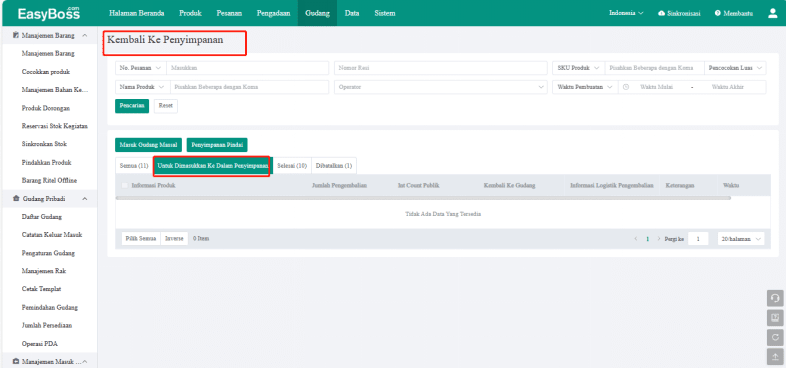Toggle the select-all checkbox in table header

[124, 185]
